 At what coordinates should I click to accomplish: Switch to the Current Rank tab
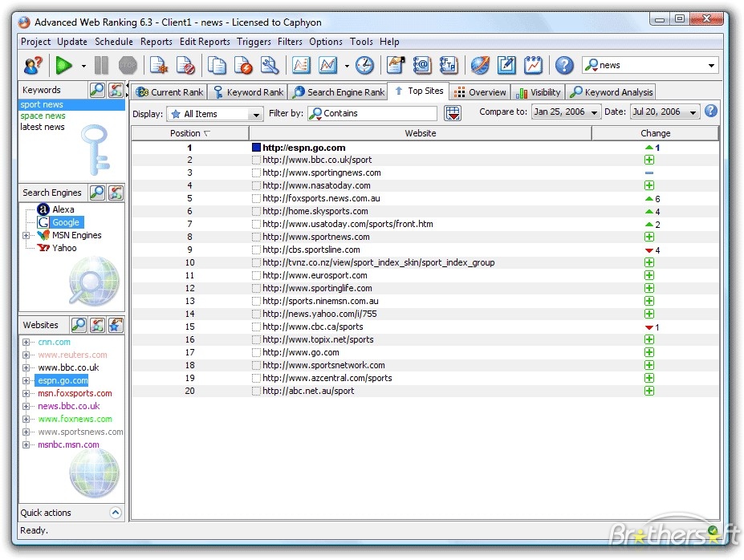coord(169,92)
